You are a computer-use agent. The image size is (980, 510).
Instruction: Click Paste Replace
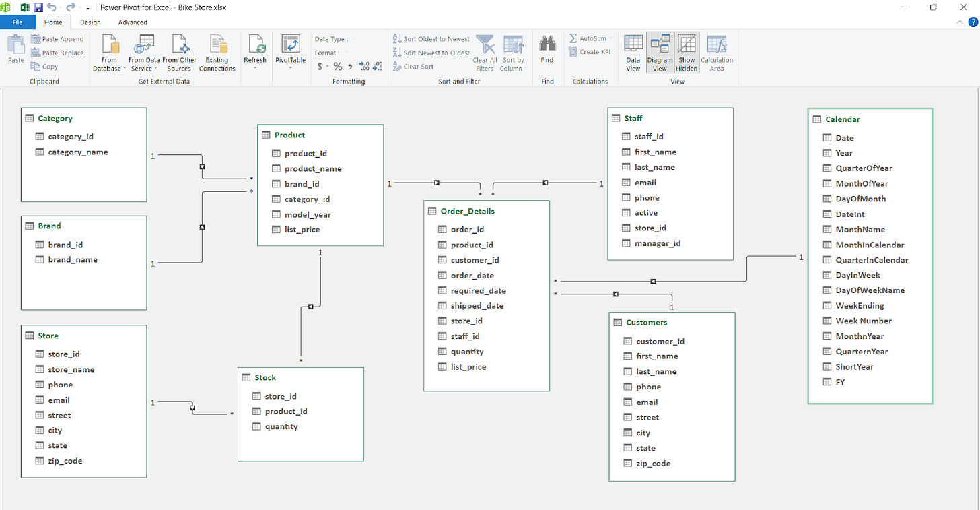(x=57, y=53)
